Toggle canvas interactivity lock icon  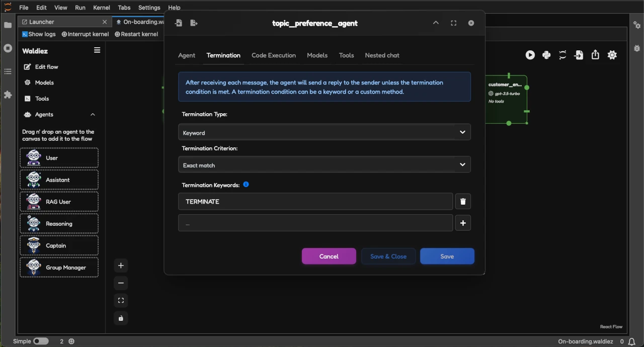click(121, 318)
